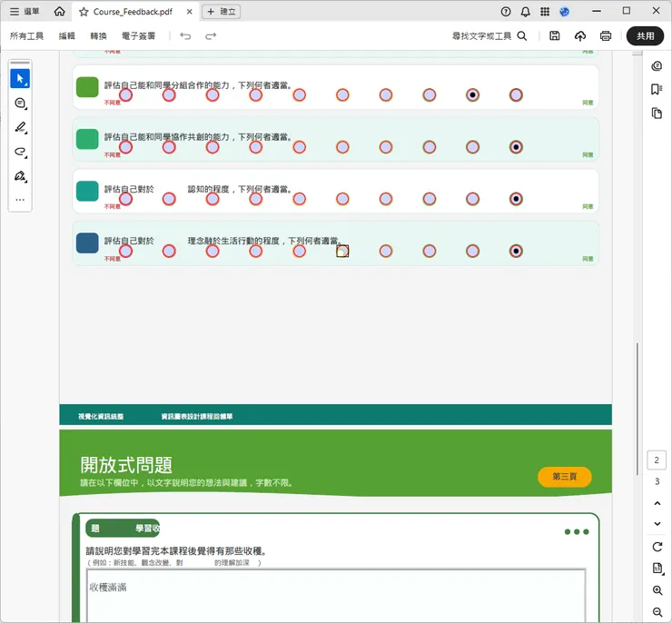Select fifth radio in 認知的程度 row
This screenshot has height=623, width=672.
click(299, 199)
